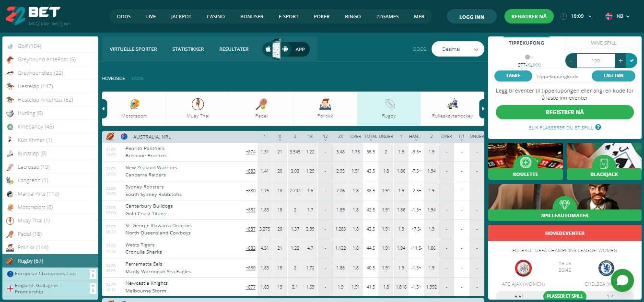The width and height of the screenshot is (644, 302).
Task: Switch to the MINE SPILL tab
Action: 603,43
